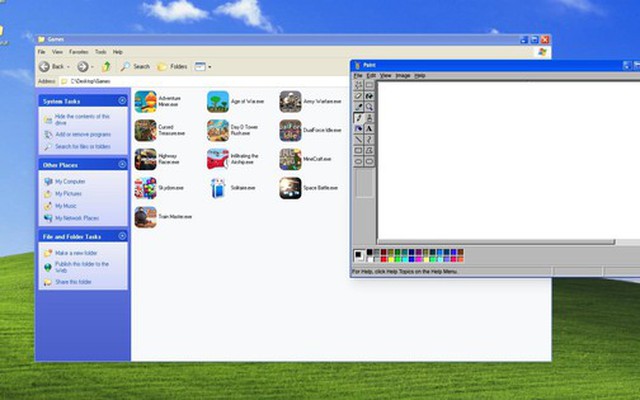Select the Age of War.exe game icon

[x=218, y=101]
